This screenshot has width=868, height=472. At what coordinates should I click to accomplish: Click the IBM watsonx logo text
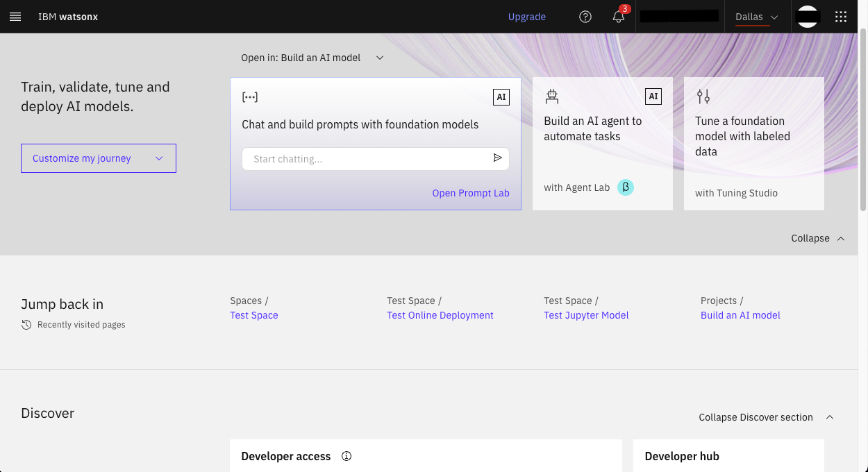pyautogui.click(x=68, y=17)
